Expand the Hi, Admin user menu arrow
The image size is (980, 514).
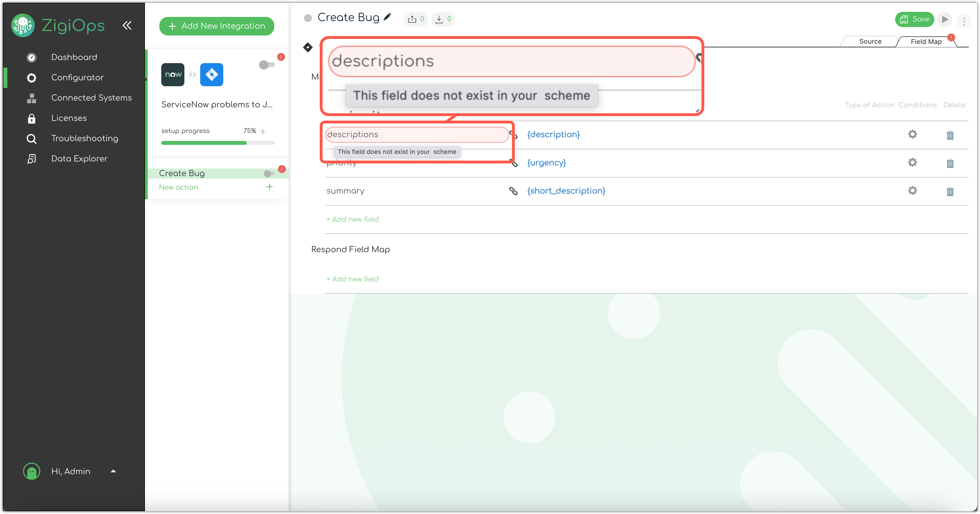tap(113, 471)
